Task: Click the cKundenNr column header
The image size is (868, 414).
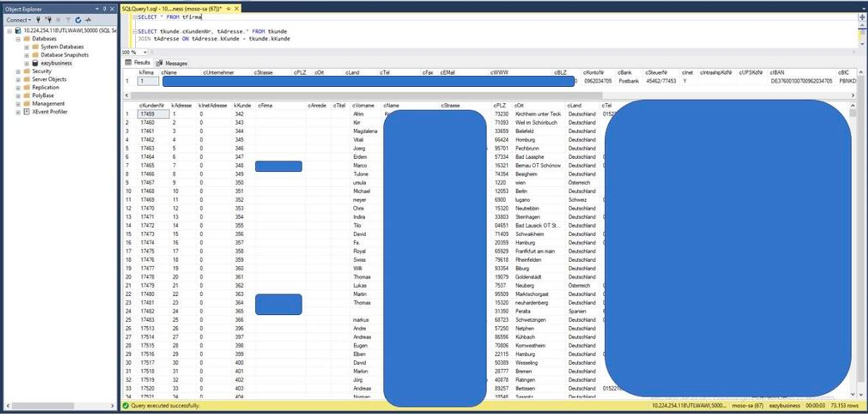Action: pos(152,106)
